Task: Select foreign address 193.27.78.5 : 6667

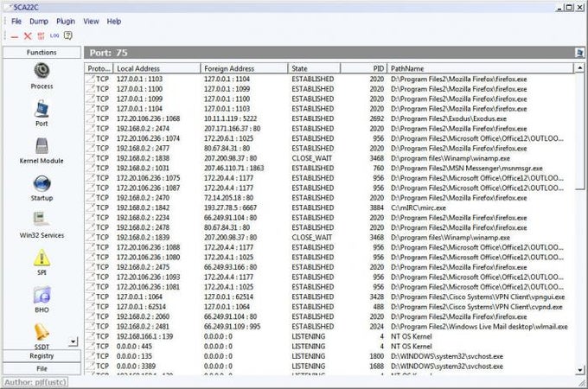Action: coord(230,207)
